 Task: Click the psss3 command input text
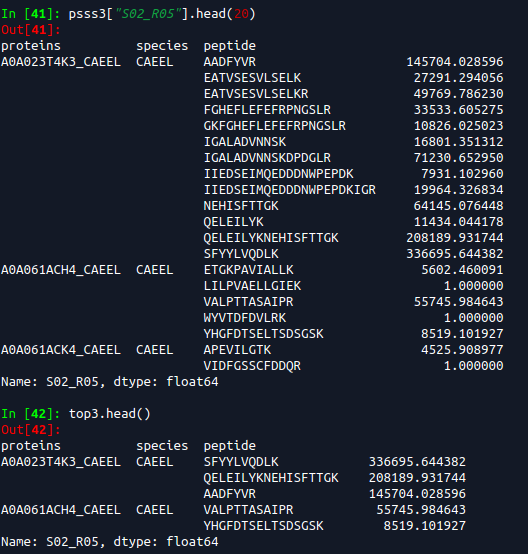[162, 14]
